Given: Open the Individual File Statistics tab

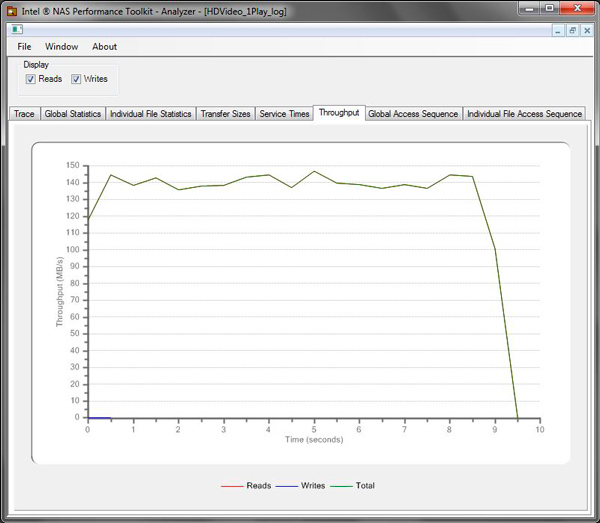Looking at the screenshot, I should click(x=150, y=114).
